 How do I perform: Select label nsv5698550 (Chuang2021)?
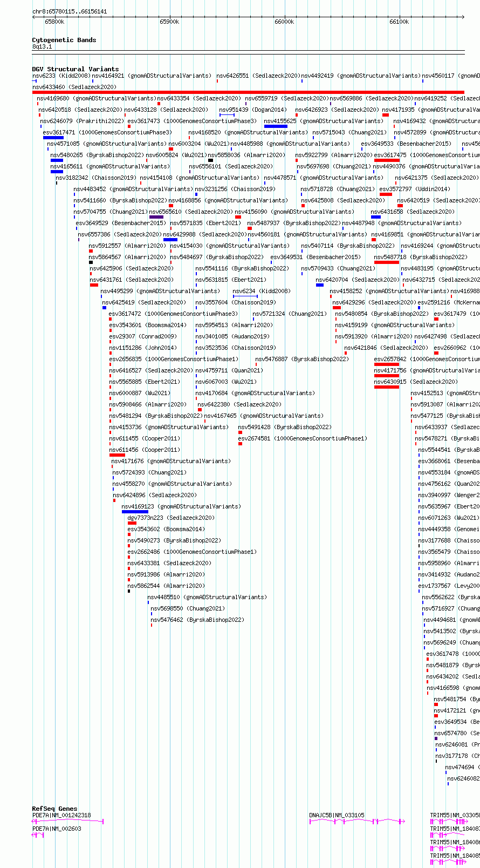(188, 608)
